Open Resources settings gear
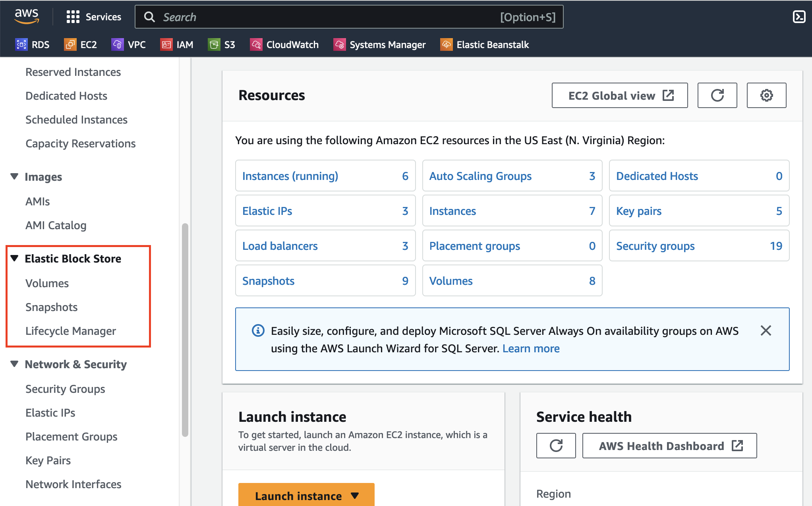Viewport: 812px width, 506px height. pos(766,95)
